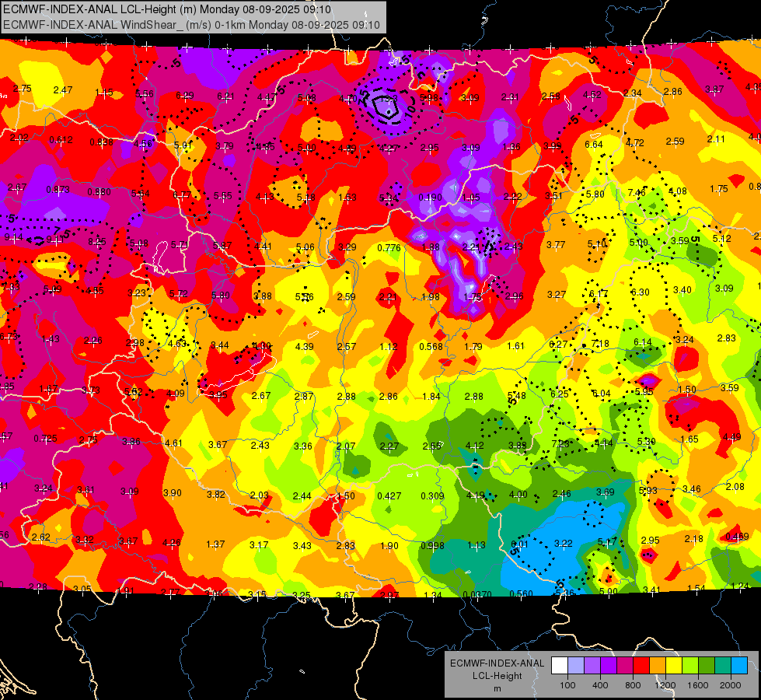Click the wind shear value '5.93'
The image size is (761, 700).
tap(648, 491)
